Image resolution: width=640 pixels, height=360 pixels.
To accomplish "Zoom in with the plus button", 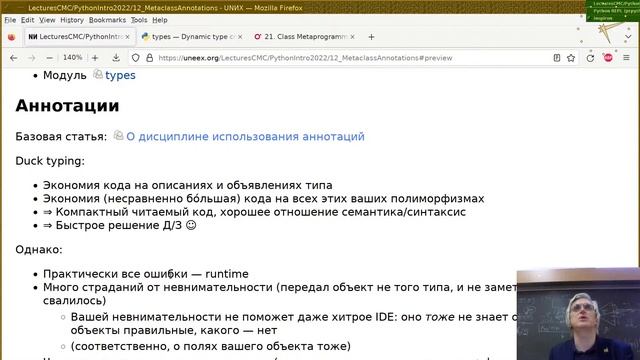I will coord(95,58).
